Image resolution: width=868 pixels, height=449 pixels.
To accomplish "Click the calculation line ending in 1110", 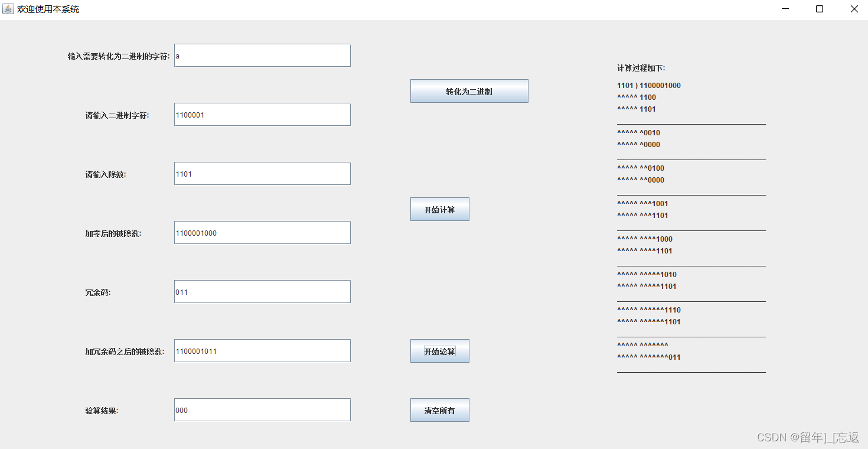I will pyautogui.click(x=649, y=310).
